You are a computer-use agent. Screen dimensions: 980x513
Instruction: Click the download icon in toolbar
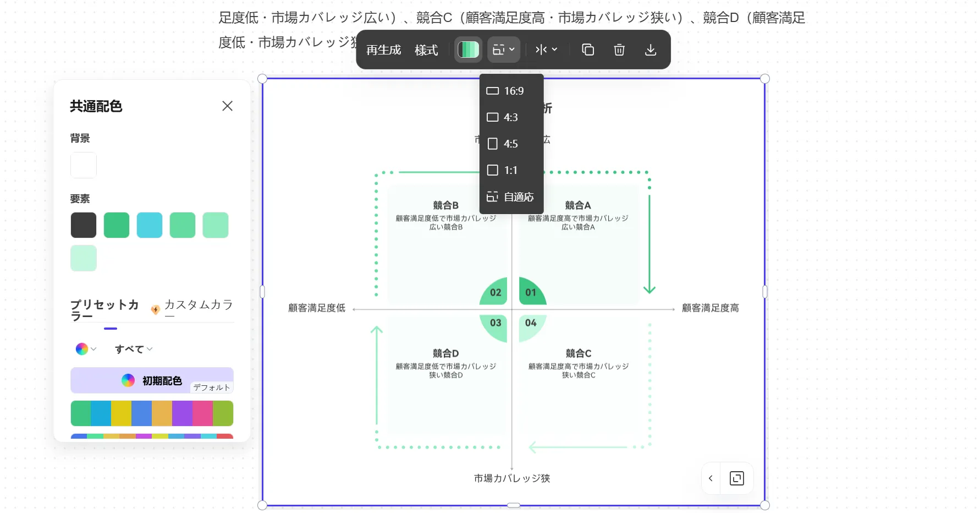(x=651, y=50)
